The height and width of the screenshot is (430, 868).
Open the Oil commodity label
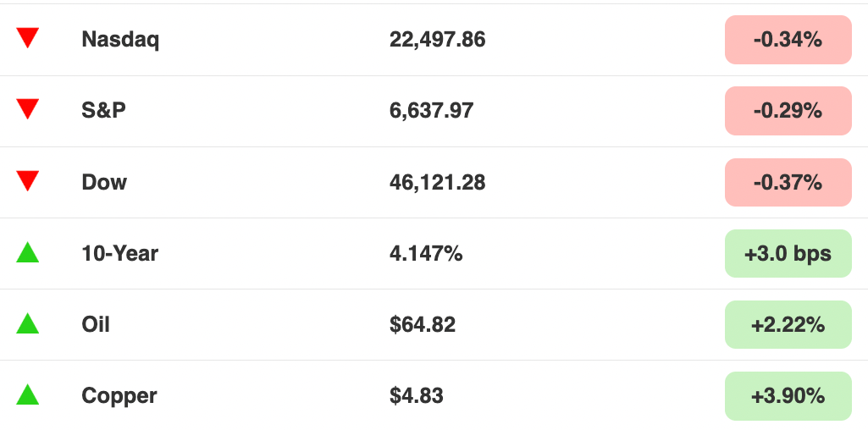coord(95,324)
